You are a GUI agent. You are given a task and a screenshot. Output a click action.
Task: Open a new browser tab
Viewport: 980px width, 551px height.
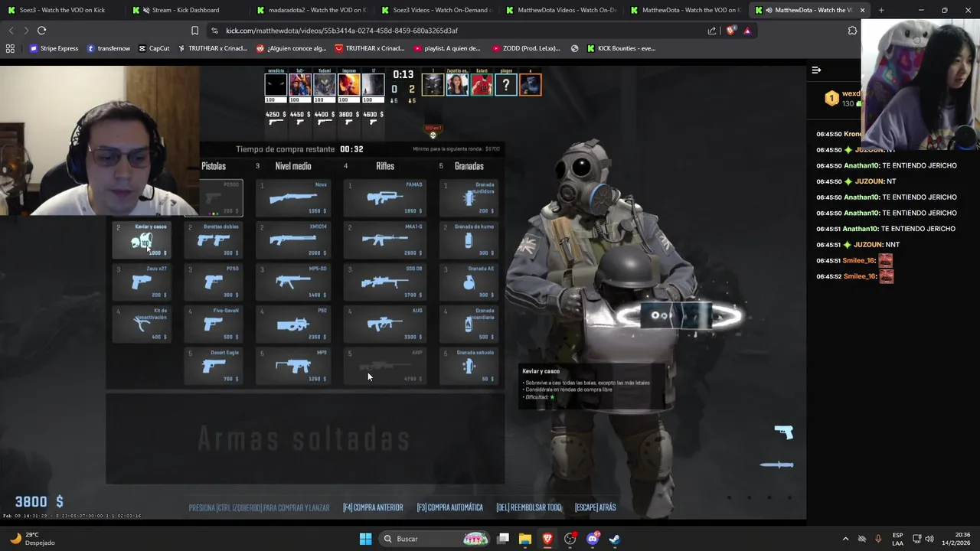881,10
